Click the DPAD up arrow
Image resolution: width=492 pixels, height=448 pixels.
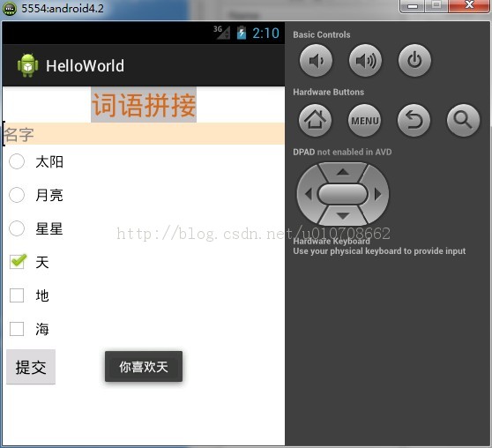tap(343, 172)
